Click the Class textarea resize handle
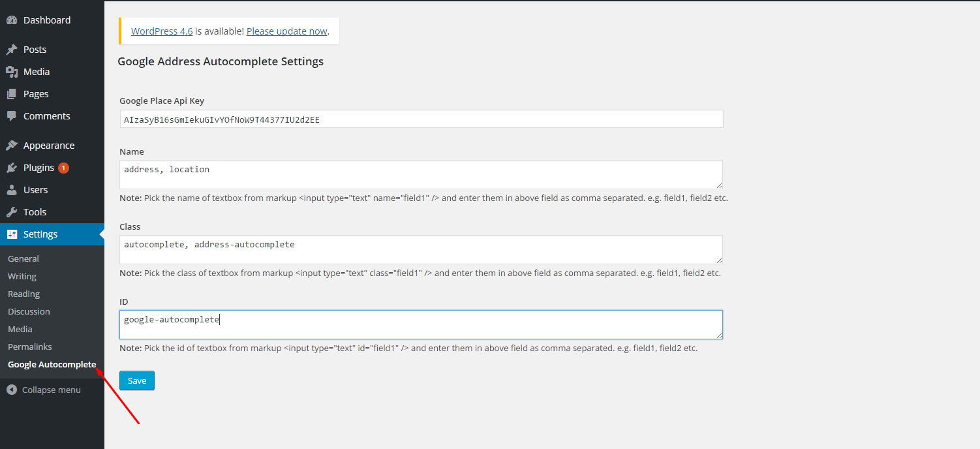The height and width of the screenshot is (449, 980). (x=718, y=260)
